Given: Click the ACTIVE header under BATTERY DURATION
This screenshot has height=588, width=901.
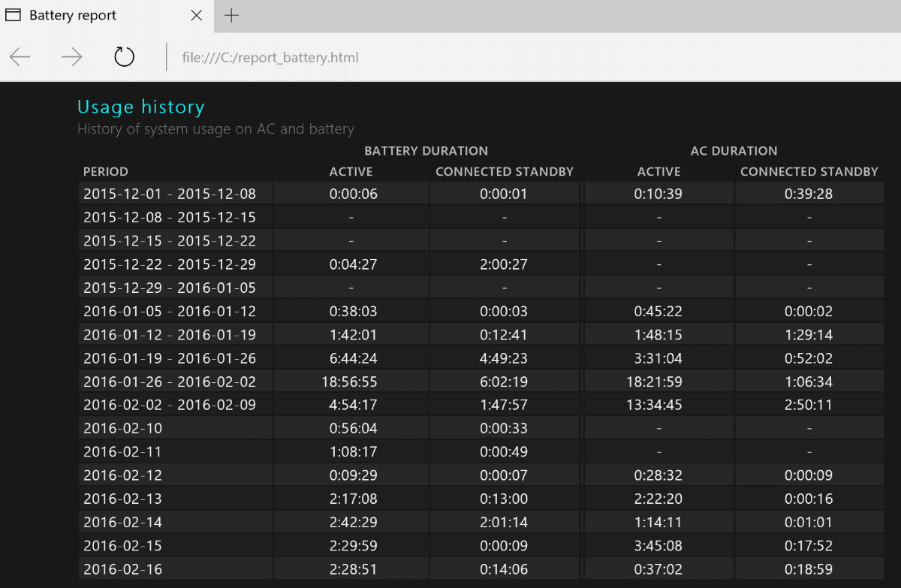Looking at the screenshot, I should pos(351,172).
